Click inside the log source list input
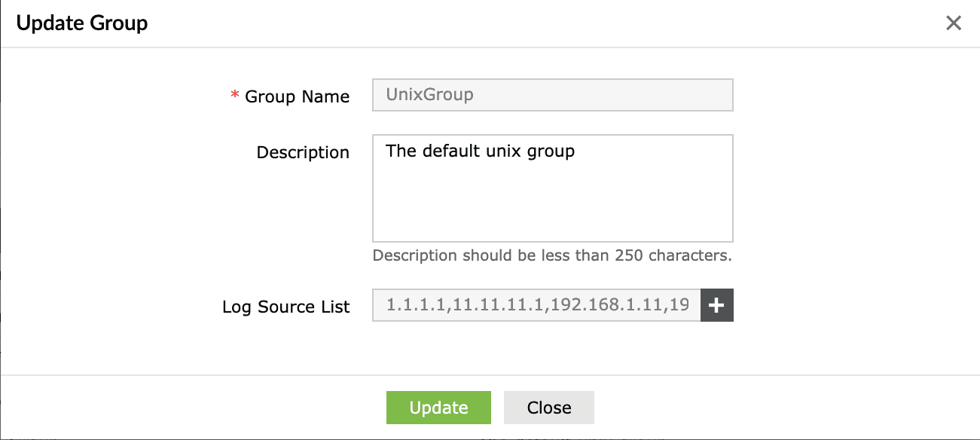This screenshot has width=980, height=440. pos(535,305)
